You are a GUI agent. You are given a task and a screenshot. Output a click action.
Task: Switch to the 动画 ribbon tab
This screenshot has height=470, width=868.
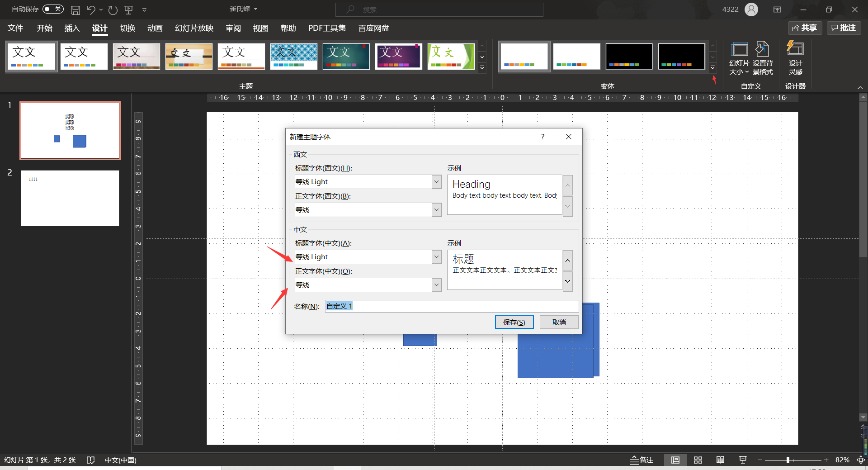(155, 28)
